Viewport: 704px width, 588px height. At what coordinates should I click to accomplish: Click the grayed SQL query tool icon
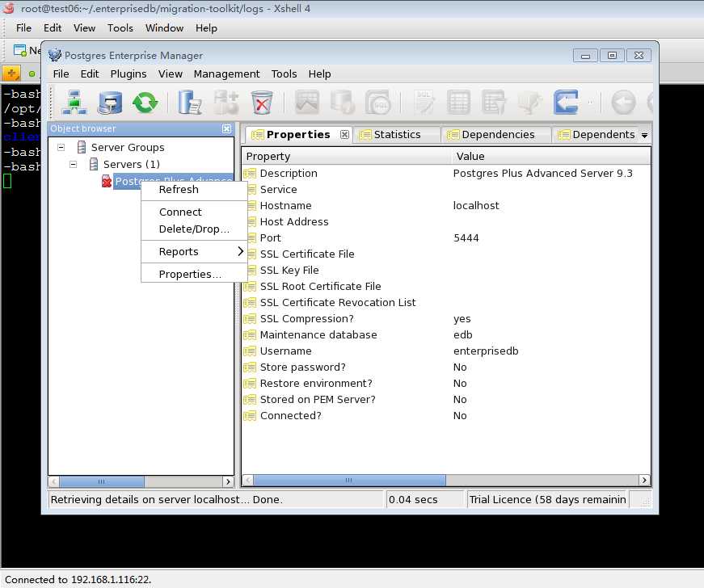pos(424,103)
